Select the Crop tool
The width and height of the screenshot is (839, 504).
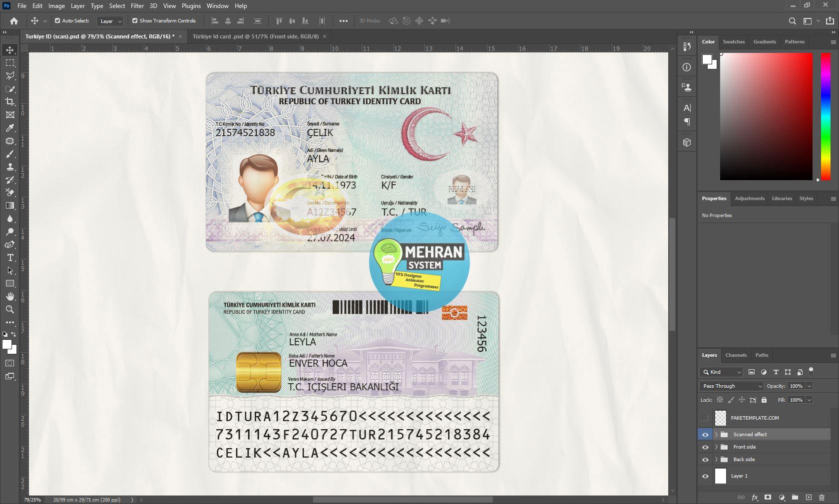coord(10,102)
